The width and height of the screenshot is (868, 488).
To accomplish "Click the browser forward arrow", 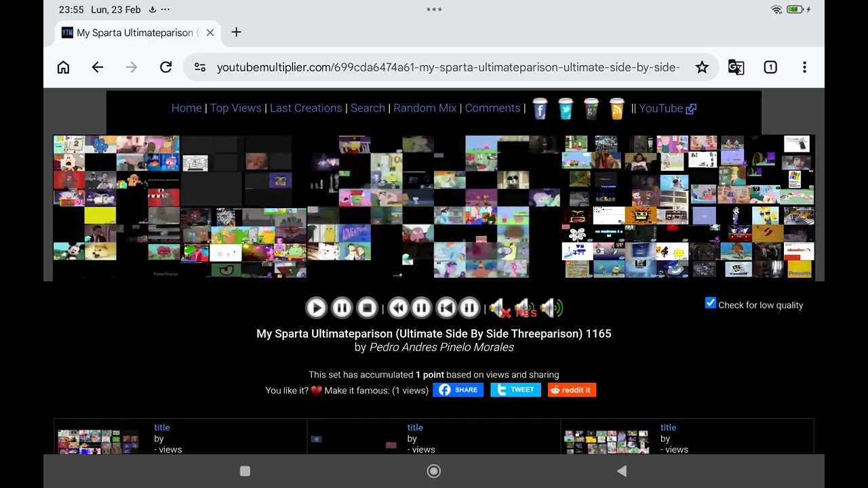I will tap(132, 67).
